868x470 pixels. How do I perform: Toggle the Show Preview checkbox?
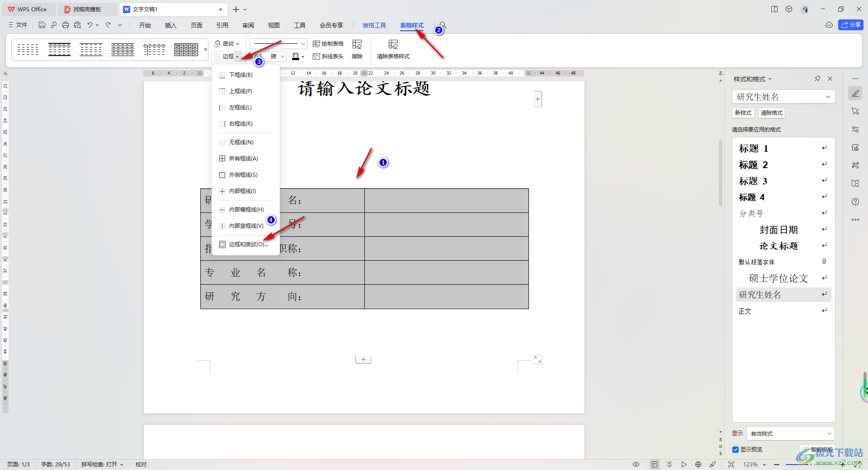point(736,450)
